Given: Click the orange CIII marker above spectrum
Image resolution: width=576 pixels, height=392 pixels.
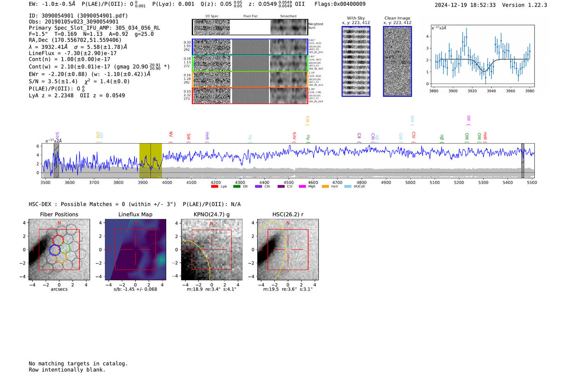Looking at the screenshot, I should [x=307, y=121].
